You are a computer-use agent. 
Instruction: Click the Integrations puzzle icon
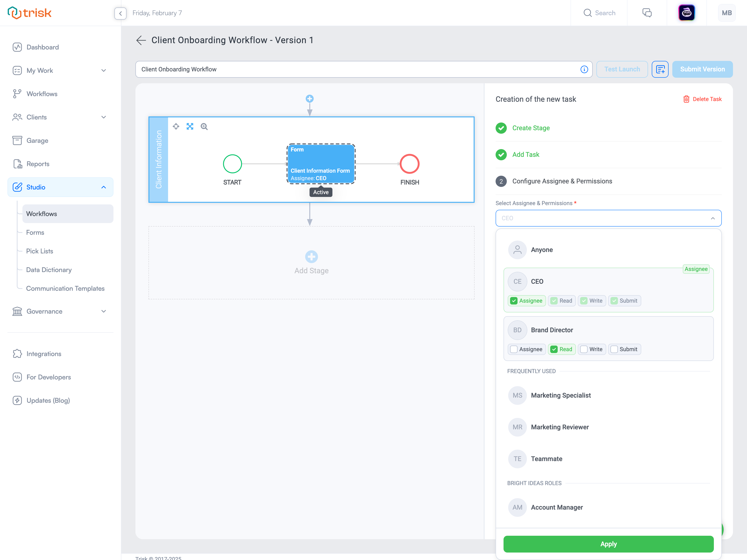[x=17, y=354]
